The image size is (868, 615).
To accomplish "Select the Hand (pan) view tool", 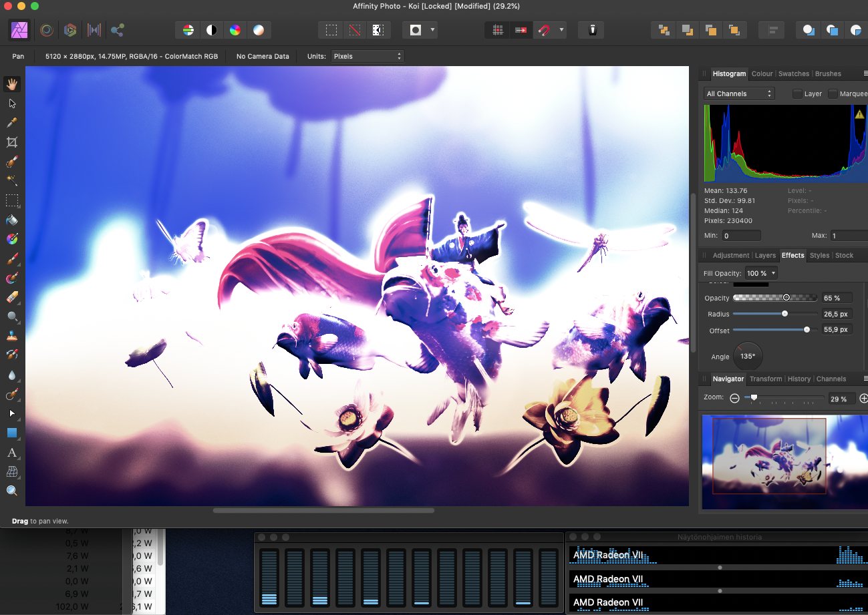I will point(11,84).
